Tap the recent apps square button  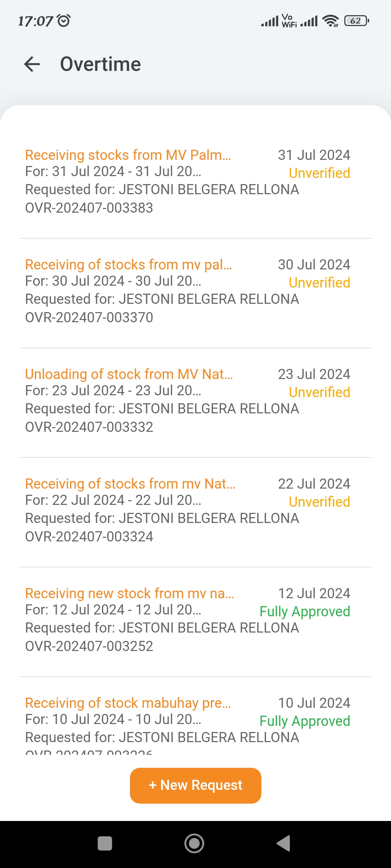pos(105,843)
